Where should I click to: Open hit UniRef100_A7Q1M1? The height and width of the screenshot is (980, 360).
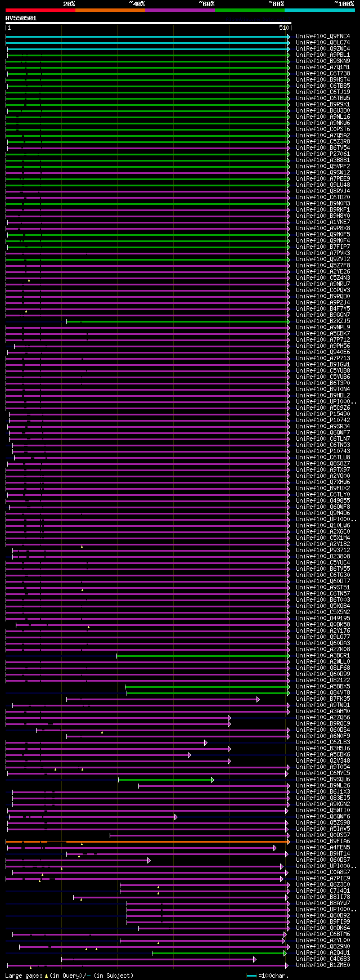[323, 68]
